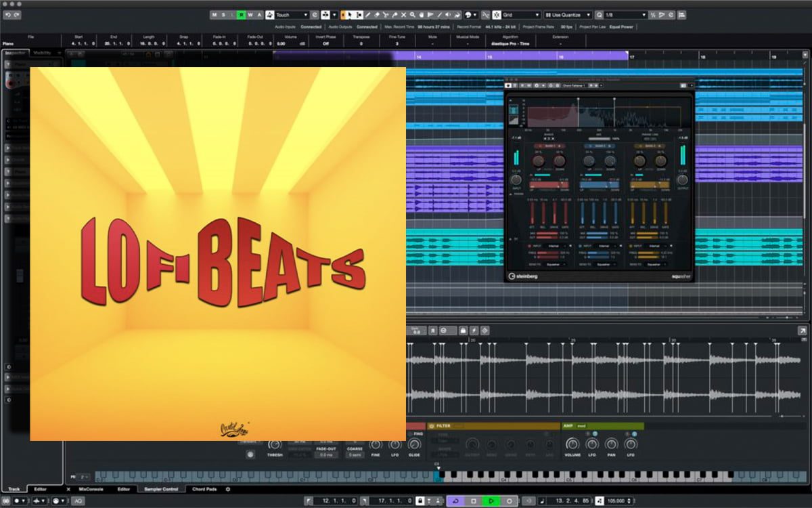Image resolution: width=812 pixels, height=508 pixels.
Task: Click the highlighted C3 key on keyboard
Action: coord(438,478)
